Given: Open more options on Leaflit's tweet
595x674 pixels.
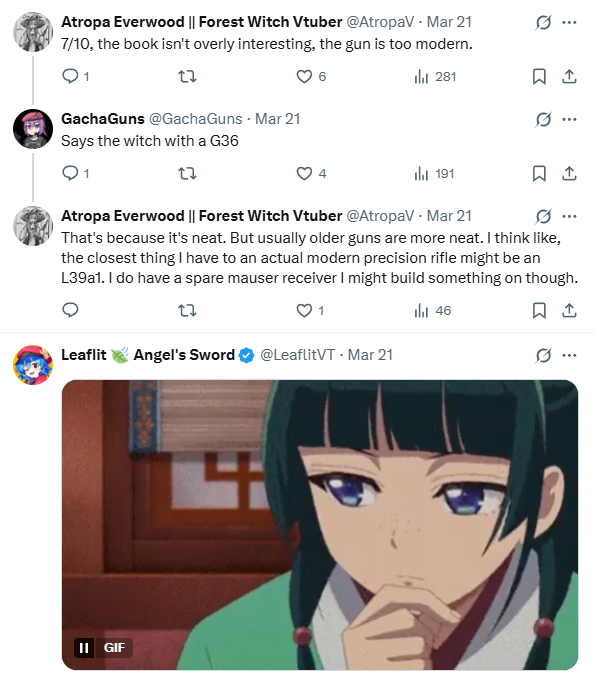Looking at the screenshot, I should coord(569,355).
